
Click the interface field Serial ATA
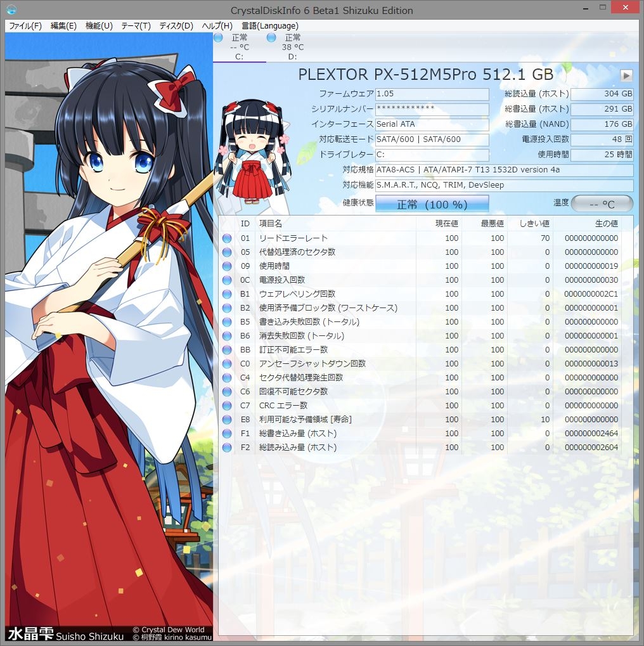[432, 124]
